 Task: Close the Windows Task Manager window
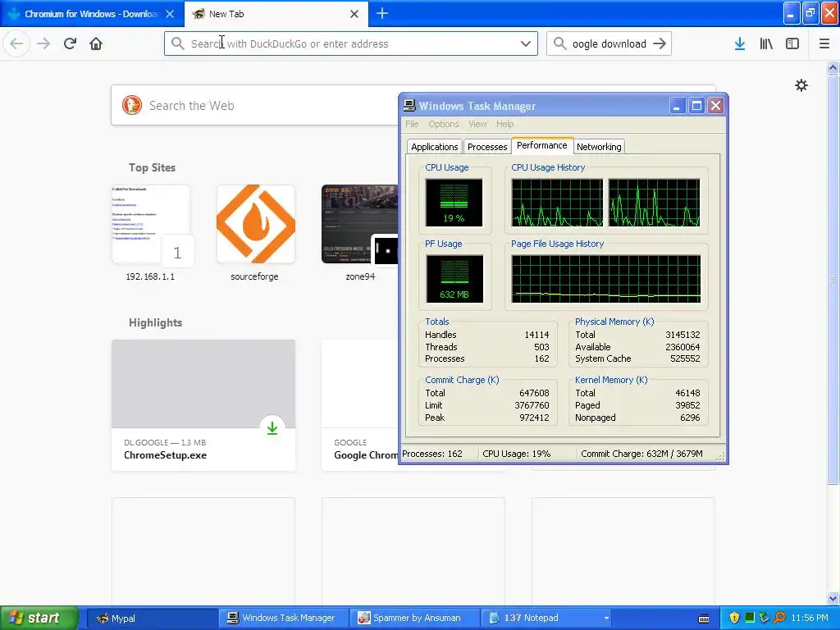pos(715,106)
